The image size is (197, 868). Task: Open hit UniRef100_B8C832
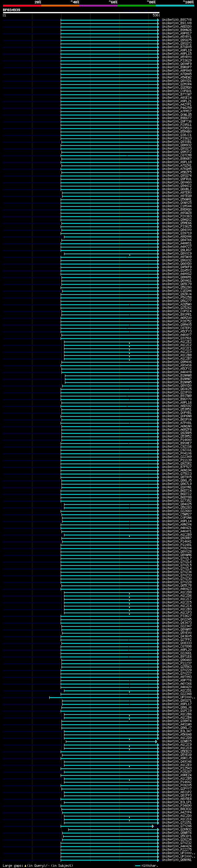point(177,809)
